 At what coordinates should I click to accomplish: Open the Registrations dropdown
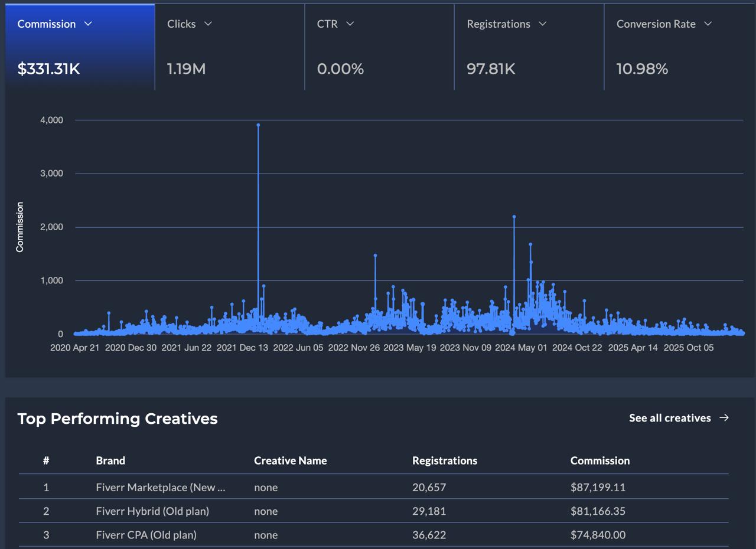point(544,24)
